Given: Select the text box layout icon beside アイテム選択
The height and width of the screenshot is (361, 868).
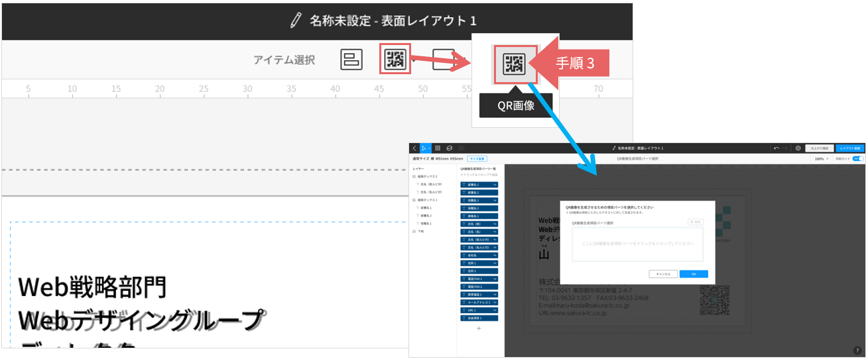Looking at the screenshot, I should pos(351,59).
